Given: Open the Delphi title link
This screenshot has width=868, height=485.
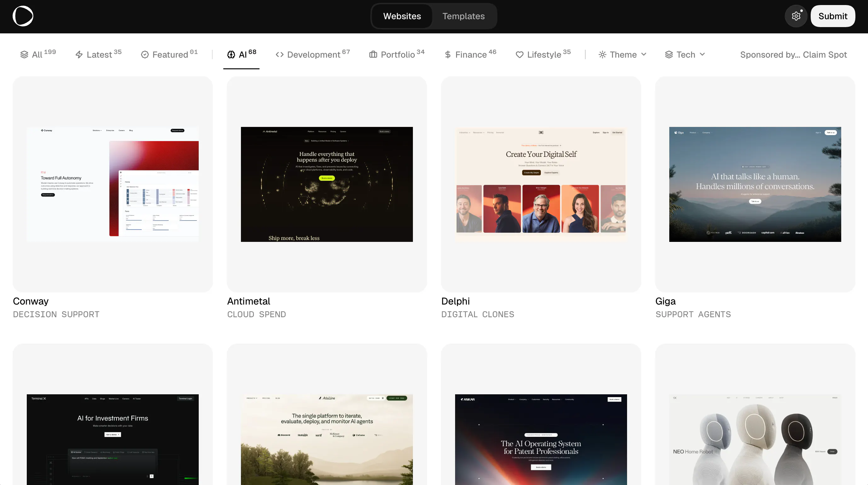Looking at the screenshot, I should tap(455, 301).
